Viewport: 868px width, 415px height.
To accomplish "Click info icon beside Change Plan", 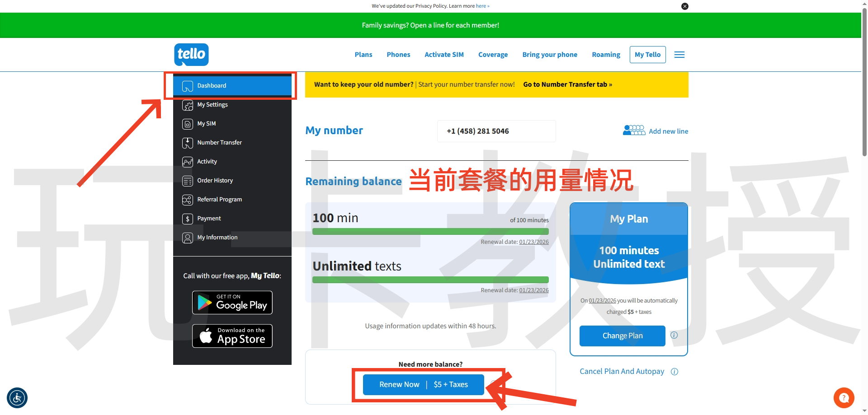I will point(674,335).
